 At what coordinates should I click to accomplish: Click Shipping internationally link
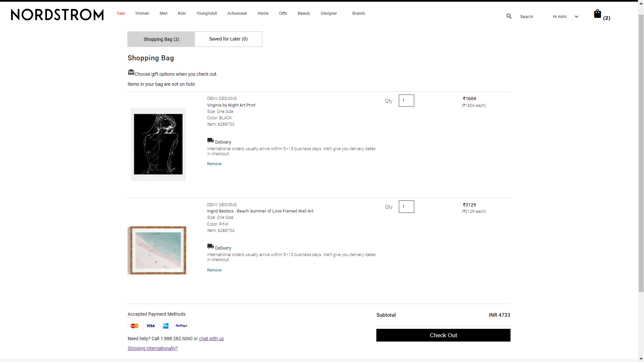153,348
